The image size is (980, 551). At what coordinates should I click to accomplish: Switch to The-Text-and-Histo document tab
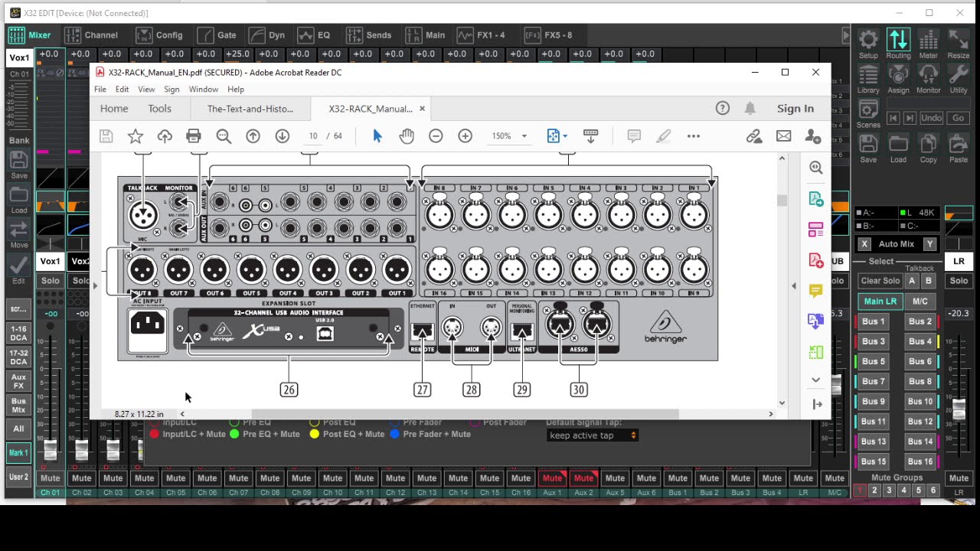click(250, 109)
